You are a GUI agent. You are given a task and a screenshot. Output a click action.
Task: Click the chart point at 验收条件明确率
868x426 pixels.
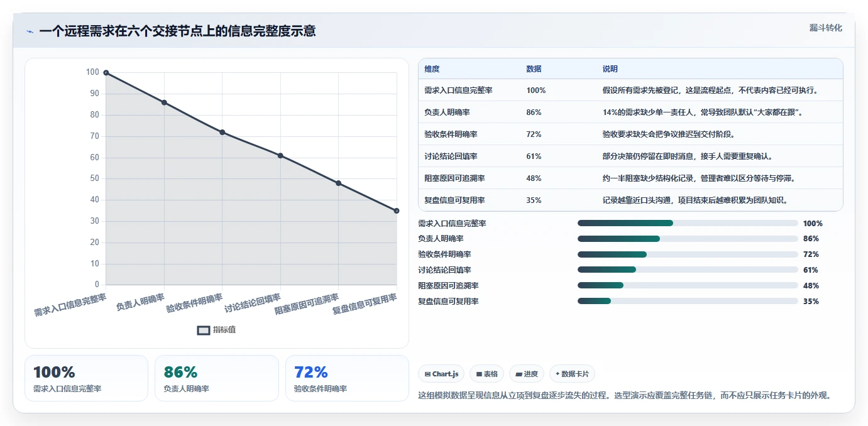[x=222, y=132]
